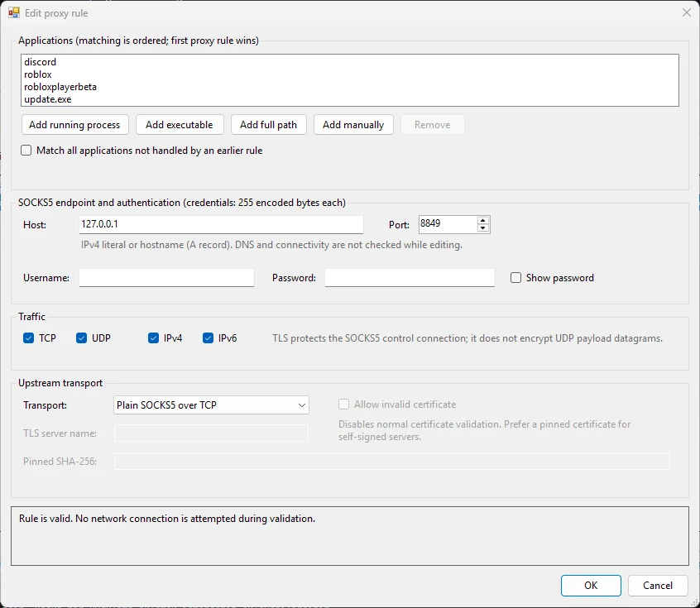The height and width of the screenshot is (608, 700).
Task: Click Add full path button
Action: (269, 125)
